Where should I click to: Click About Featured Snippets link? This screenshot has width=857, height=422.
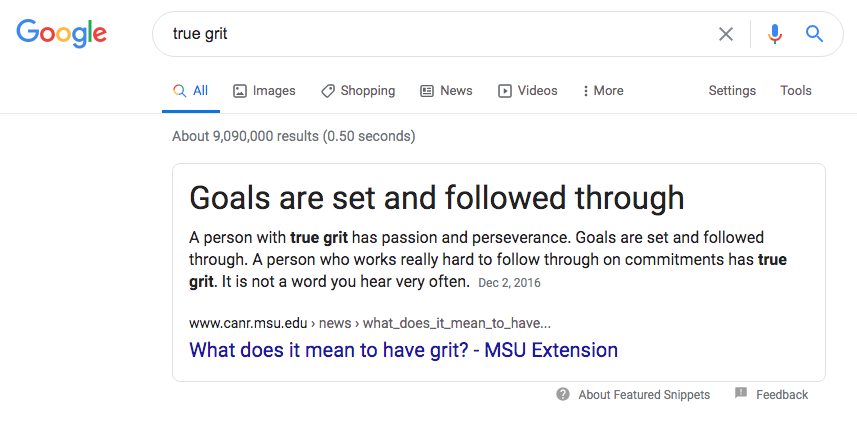[x=644, y=395]
